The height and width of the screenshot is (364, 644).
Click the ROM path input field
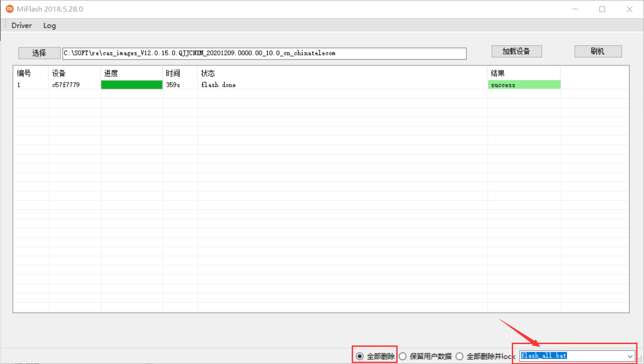264,53
